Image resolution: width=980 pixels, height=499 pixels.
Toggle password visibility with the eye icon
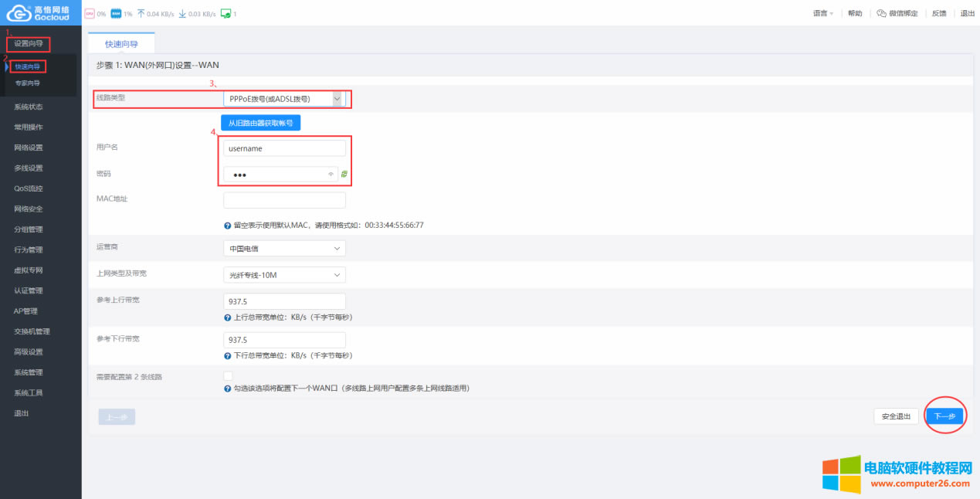pos(331,173)
